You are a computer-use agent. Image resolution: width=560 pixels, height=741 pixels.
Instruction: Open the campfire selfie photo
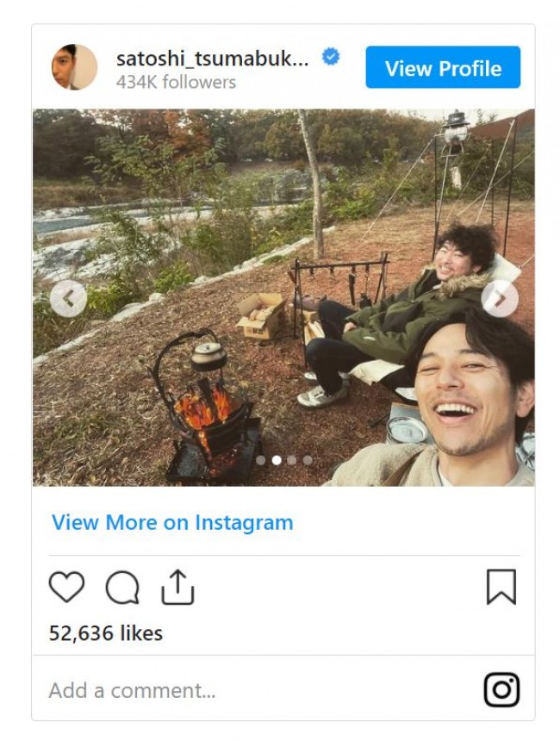(283, 298)
